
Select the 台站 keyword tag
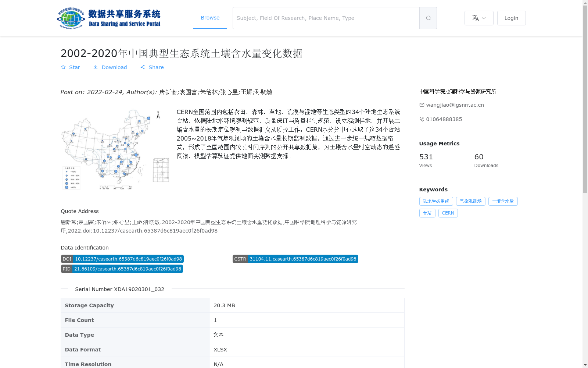pyautogui.click(x=427, y=213)
